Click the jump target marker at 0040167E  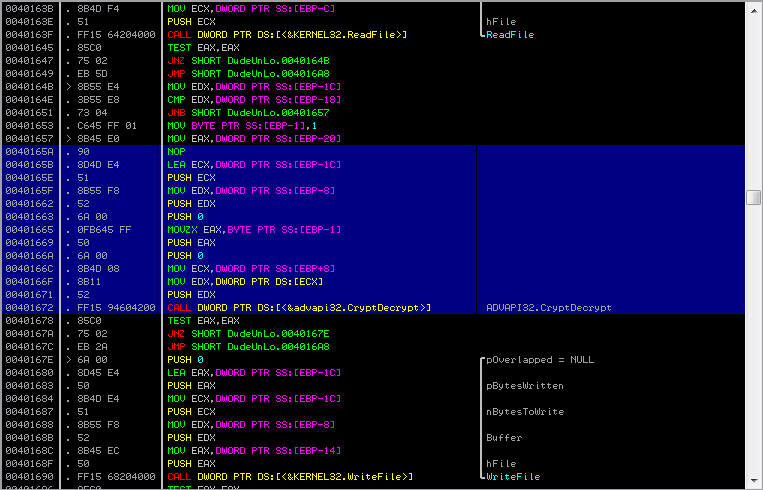69,360
